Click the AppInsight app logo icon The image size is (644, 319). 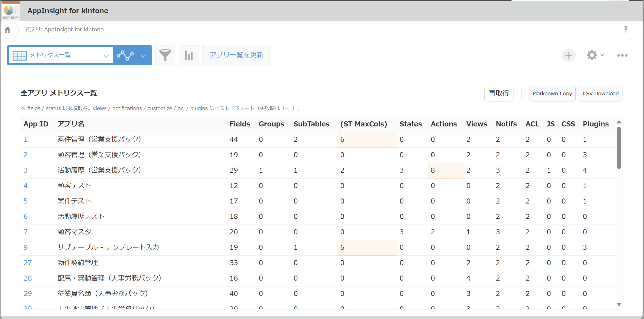point(11,11)
